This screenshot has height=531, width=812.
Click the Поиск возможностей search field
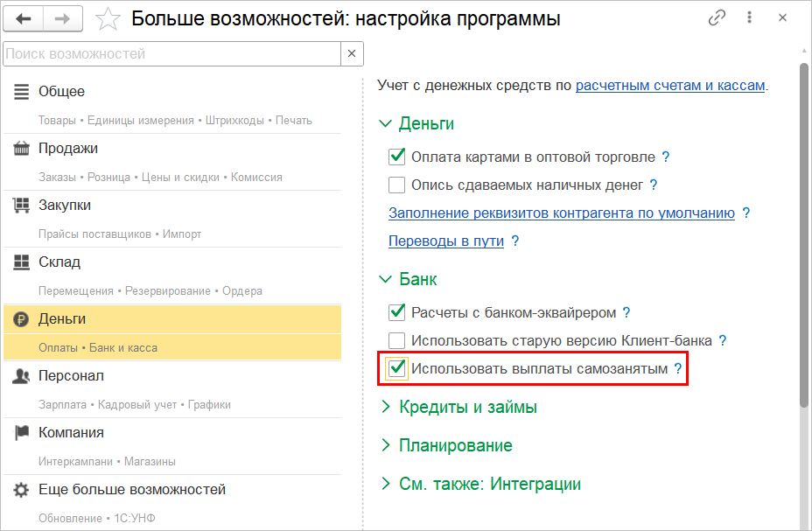click(x=171, y=54)
